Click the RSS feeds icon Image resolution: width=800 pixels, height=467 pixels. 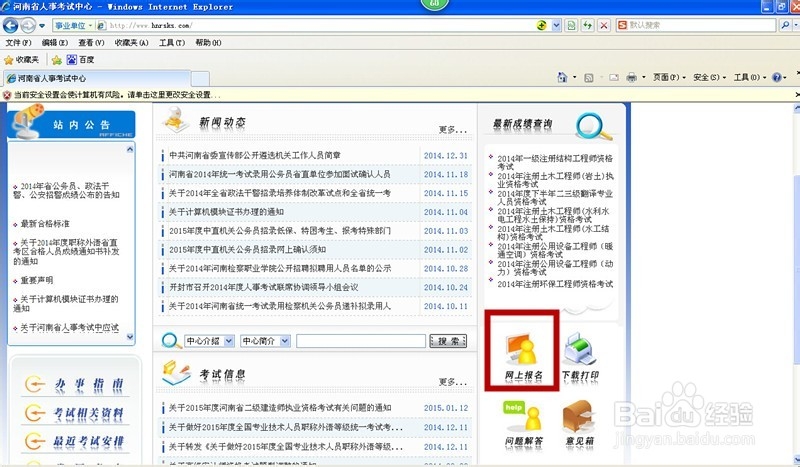click(589, 78)
